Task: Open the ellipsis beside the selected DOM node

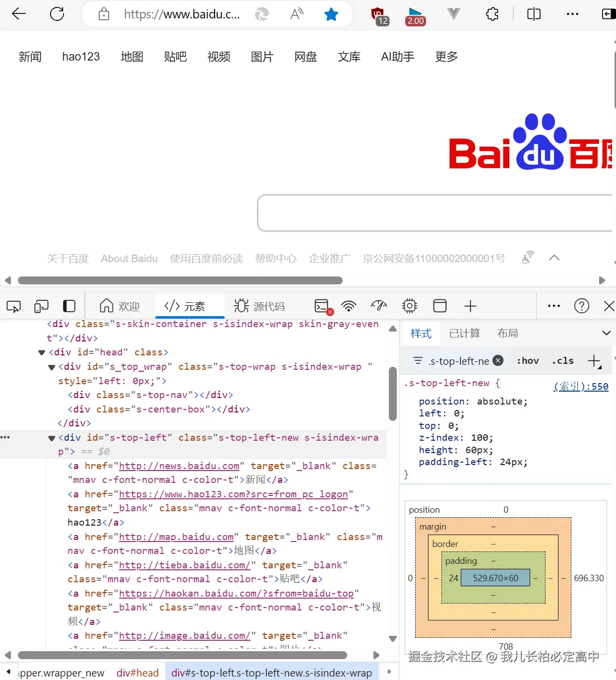Action: pyautogui.click(x=5, y=437)
